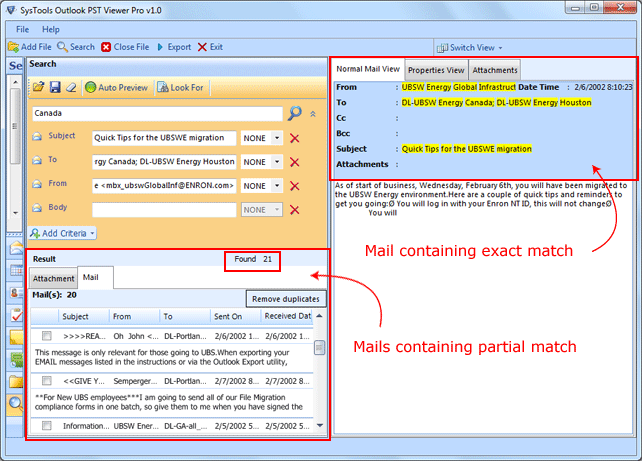
Task: Click left pane scrollbar down arrow
Action: pos(15,213)
